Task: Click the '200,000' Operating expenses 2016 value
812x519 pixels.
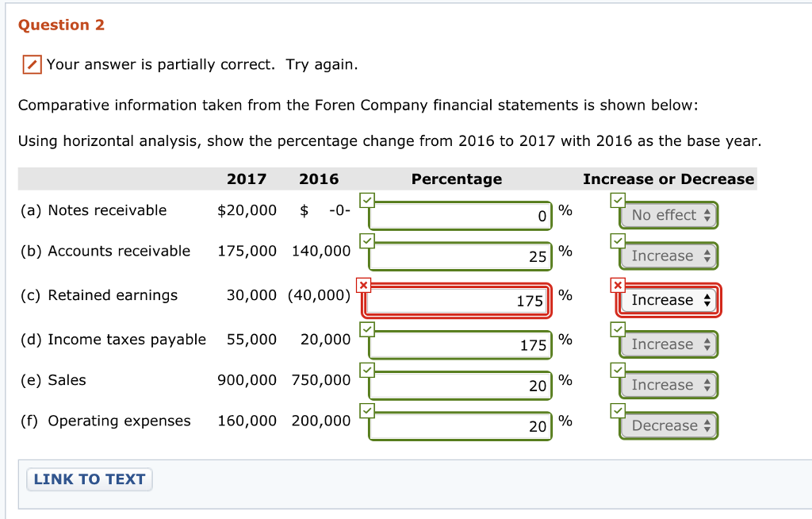Action: (321, 421)
